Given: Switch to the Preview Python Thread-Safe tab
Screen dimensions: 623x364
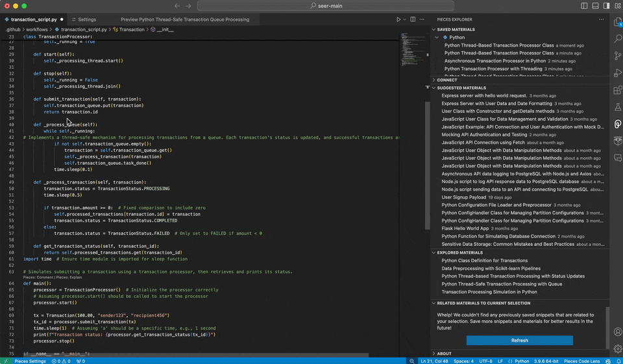Looking at the screenshot, I should tap(185, 19).
